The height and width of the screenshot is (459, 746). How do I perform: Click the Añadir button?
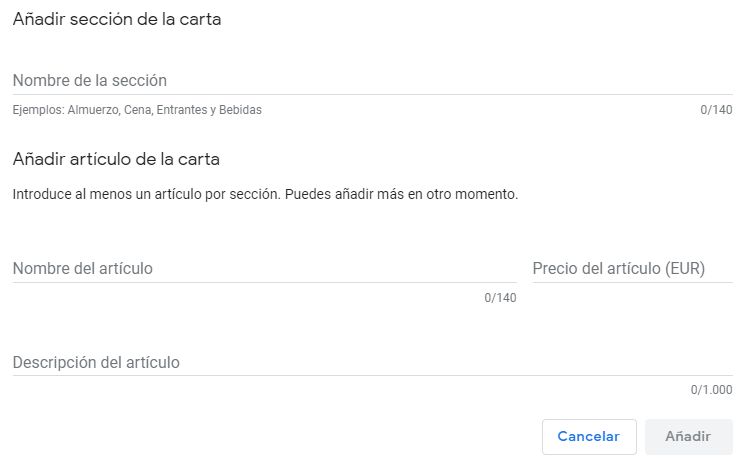pyautogui.click(x=688, y=437)
